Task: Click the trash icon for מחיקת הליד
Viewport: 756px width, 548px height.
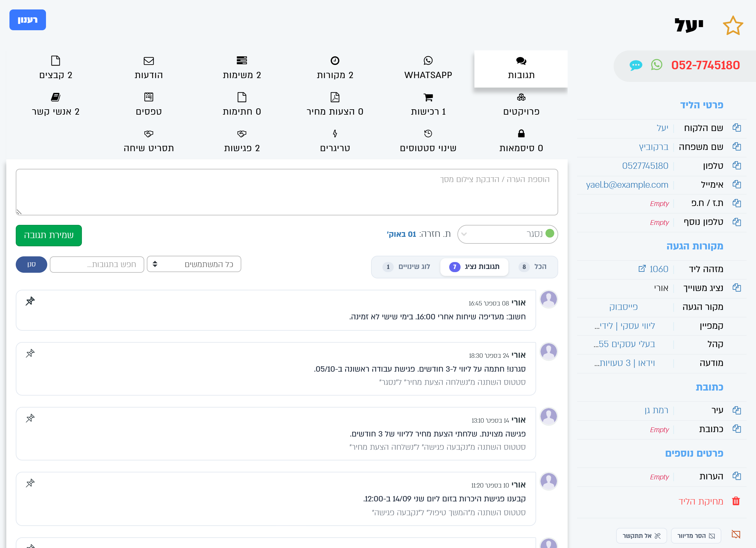Action: 736,501
